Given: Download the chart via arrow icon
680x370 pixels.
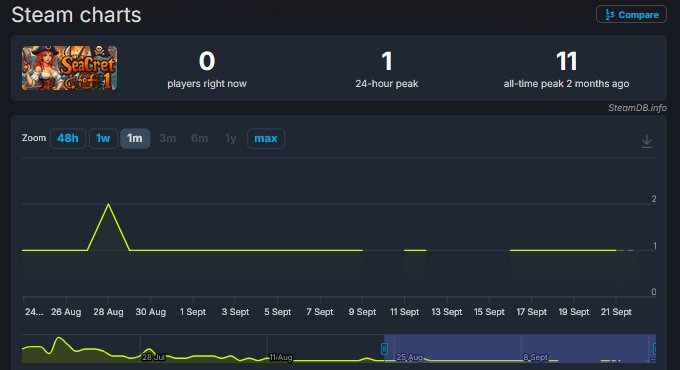Looking at the screenshot, I should pyautogui.click(x=647, y=141).
